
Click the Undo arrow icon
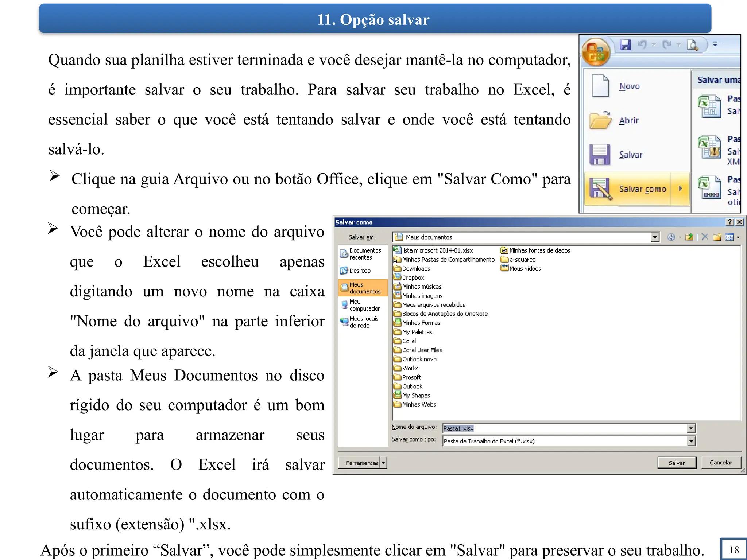coord(642,44)
